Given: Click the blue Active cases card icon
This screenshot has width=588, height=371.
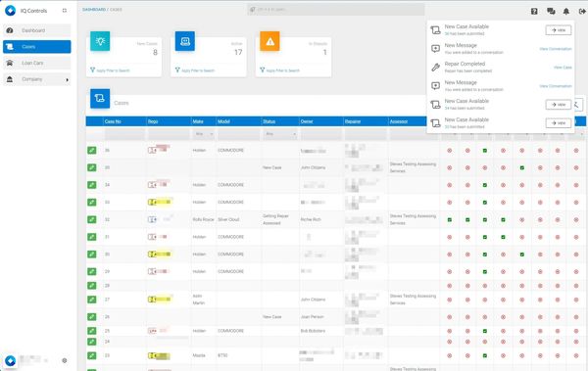Looking at the screenshot, I should pos(185,41).
